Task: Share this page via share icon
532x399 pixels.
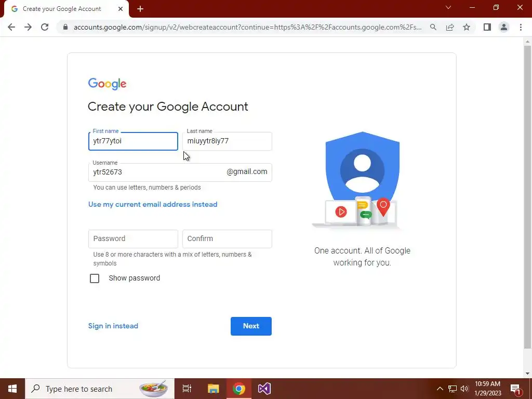Action: pos(450,27)
